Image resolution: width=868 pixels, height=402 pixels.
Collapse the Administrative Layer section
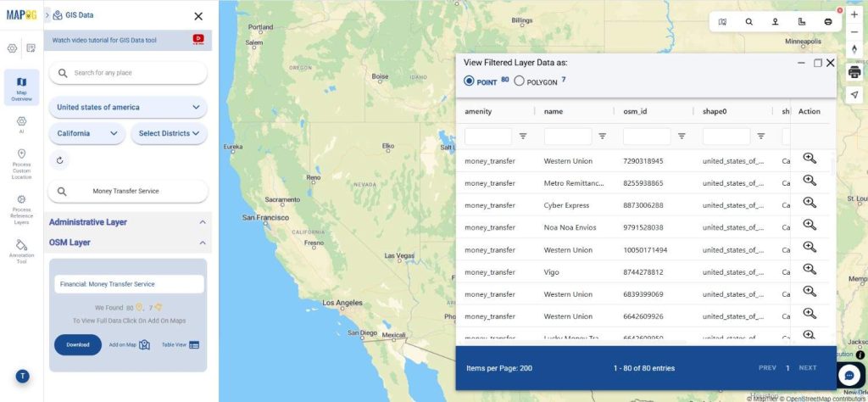point(203,222)
